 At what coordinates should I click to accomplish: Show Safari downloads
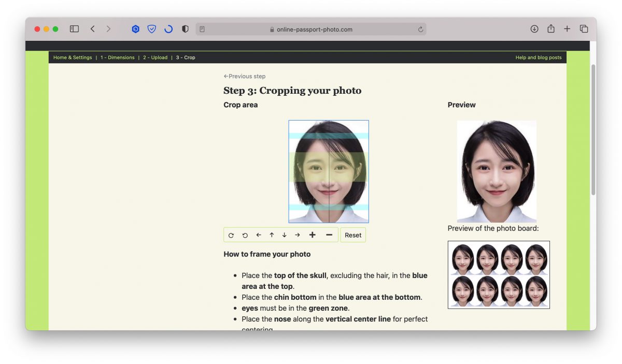click(534, 29)
